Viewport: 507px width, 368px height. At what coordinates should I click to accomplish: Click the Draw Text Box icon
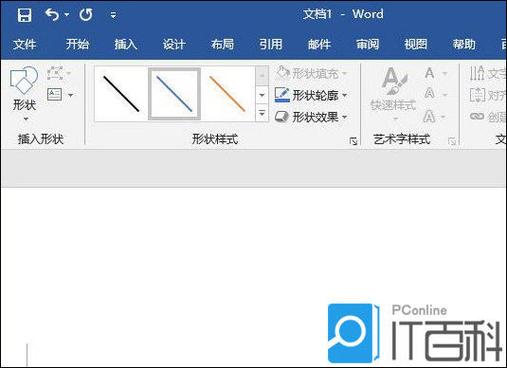[x=55, y=95]
